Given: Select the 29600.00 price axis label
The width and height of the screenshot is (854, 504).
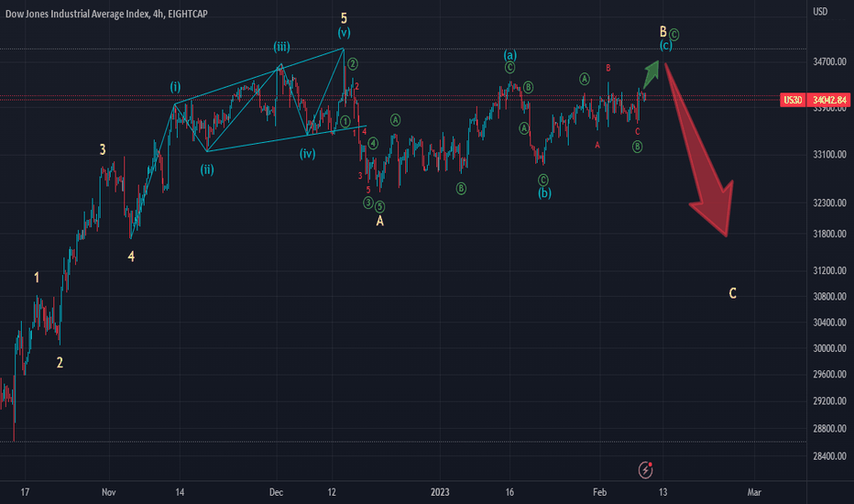Looking at the screenshot, I should pos(829,374).
